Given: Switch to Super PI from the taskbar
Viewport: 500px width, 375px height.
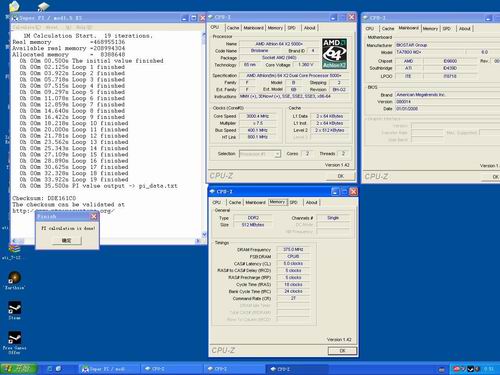Looking at the screenshot, I should 109,369.
